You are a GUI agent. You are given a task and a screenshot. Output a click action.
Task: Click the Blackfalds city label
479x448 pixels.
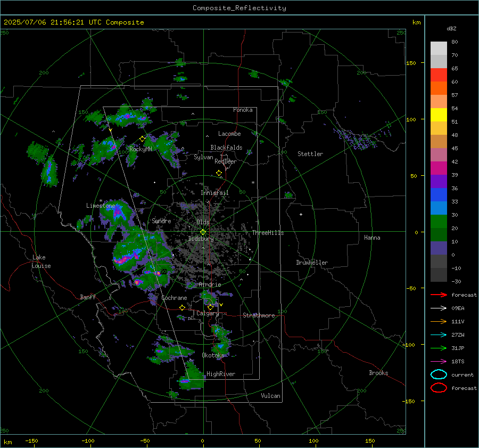coord(226,148)
